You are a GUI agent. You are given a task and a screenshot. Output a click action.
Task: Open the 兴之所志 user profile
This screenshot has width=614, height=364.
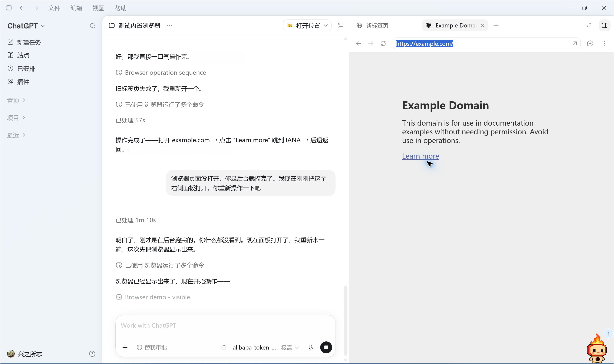pyautogui.click(x=24, y=354)
